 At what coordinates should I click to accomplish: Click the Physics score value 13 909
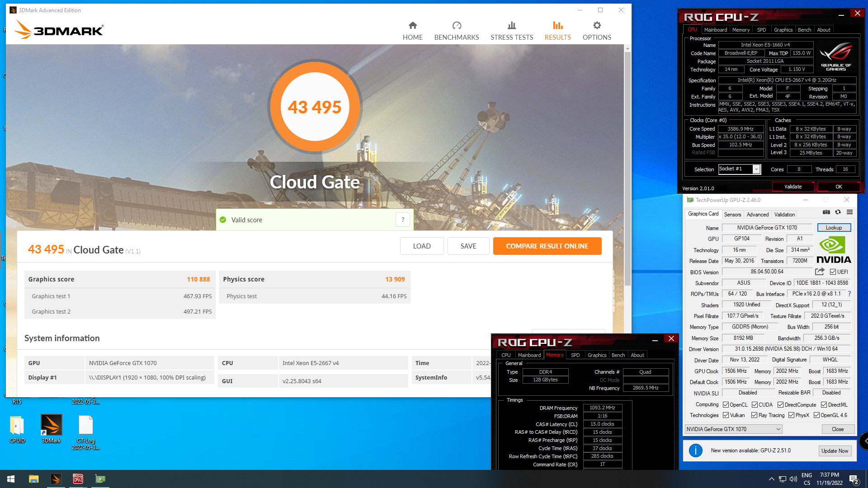[395, 279]
